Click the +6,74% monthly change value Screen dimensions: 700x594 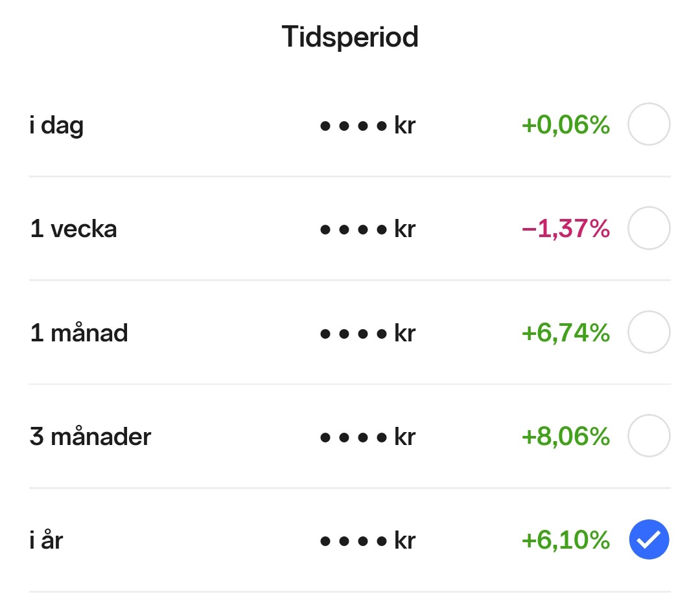(565, 333)
